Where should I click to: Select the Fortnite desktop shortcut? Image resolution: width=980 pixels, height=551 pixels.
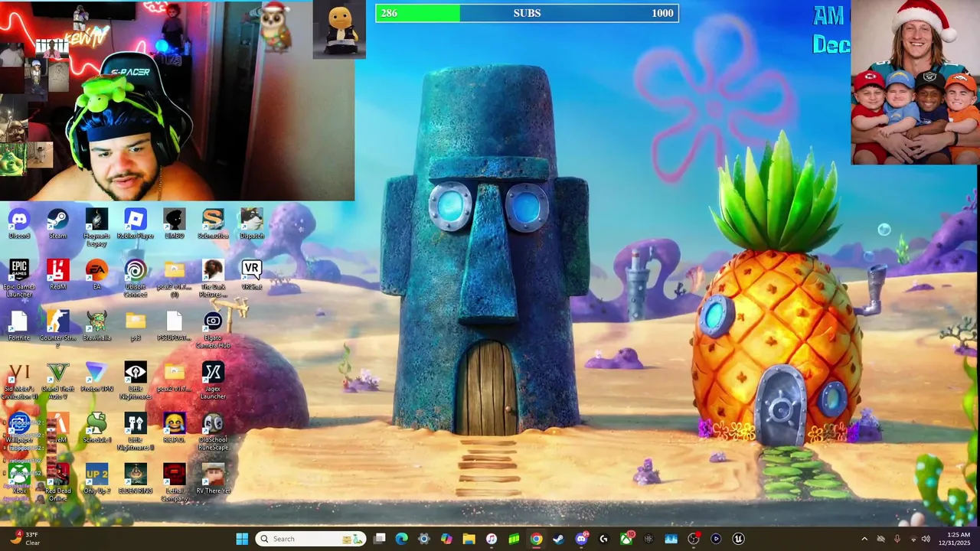coord(19,326)
